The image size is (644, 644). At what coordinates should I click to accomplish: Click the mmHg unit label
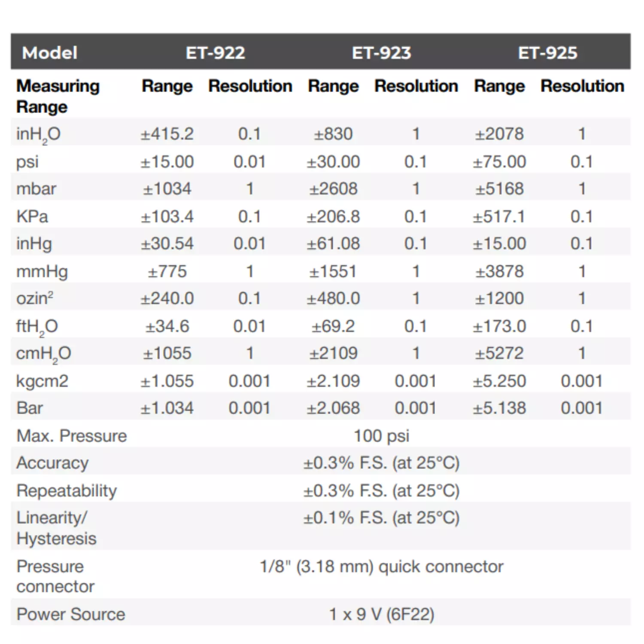42,271
